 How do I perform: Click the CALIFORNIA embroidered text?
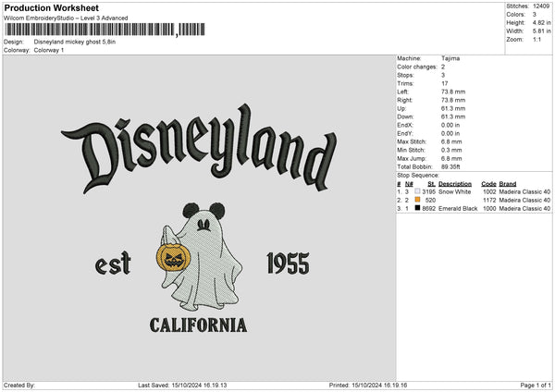coord(199,325)
